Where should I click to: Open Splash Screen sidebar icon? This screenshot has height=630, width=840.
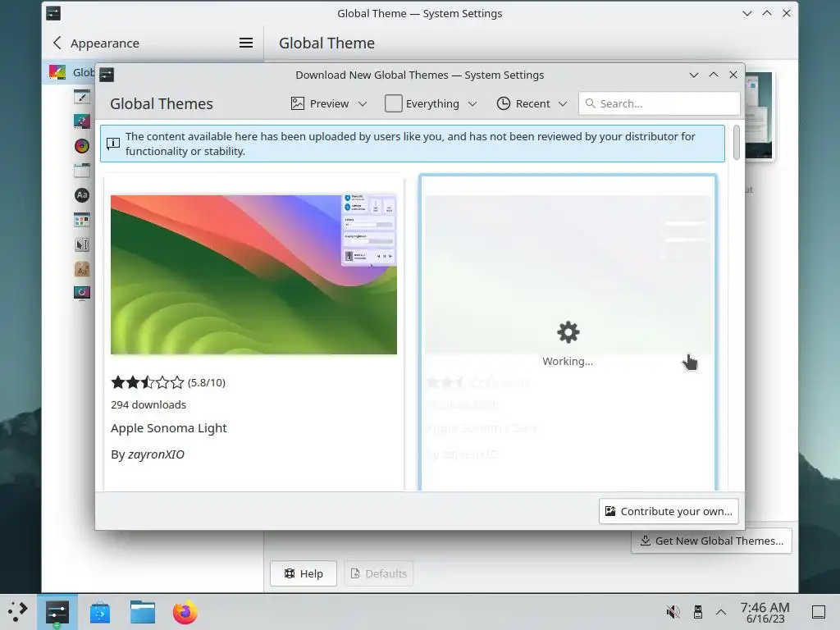coord(82,293)
